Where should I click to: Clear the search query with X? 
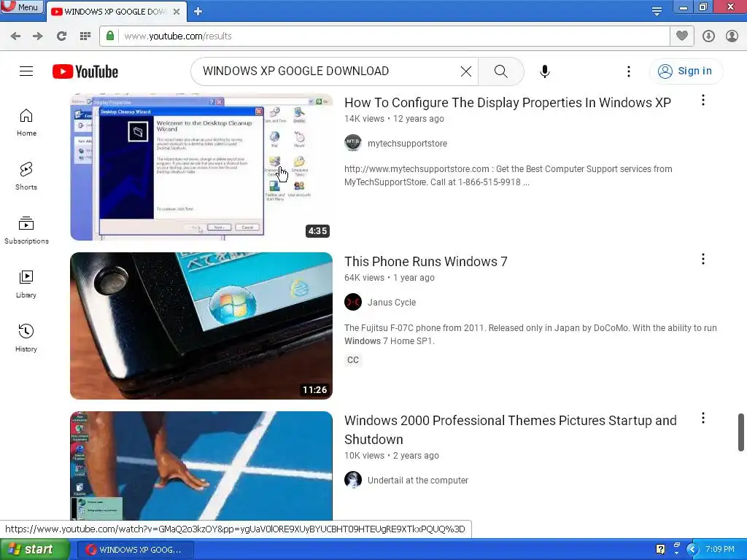(466, 71)
